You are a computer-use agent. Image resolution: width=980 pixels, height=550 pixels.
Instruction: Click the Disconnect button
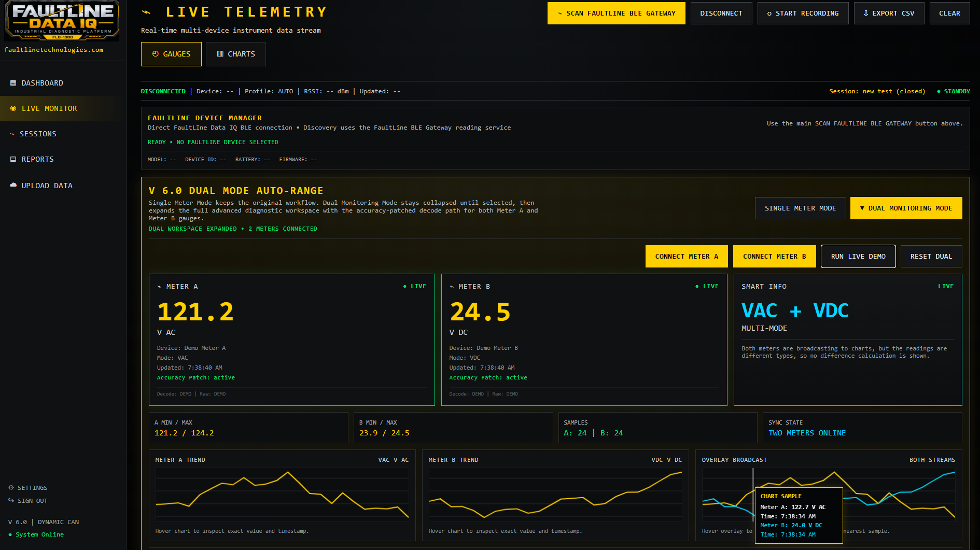click(x=721, y=13)
